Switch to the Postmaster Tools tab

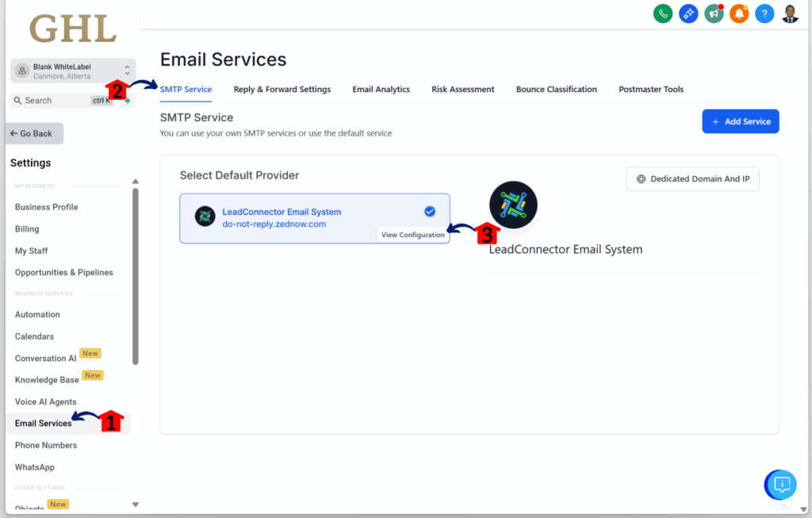pyautogui.click(x=651, y=89)
